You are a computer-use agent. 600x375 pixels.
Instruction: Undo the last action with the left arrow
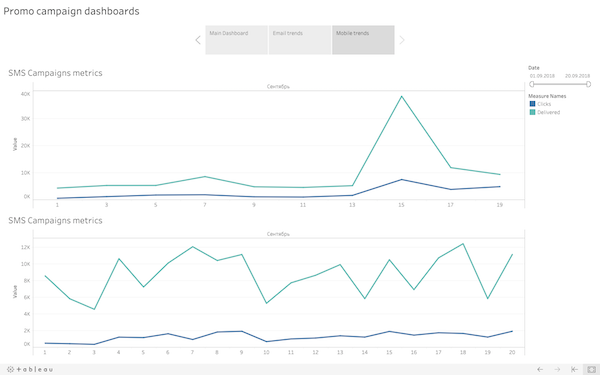tap(540, 369)
